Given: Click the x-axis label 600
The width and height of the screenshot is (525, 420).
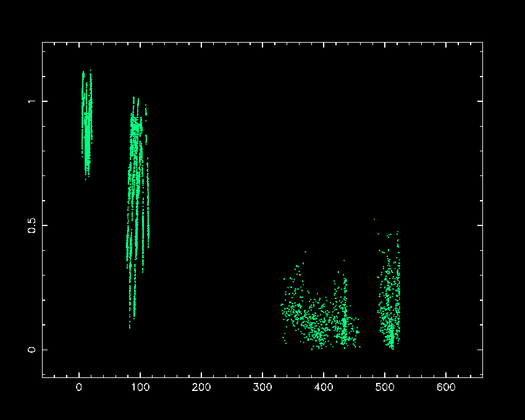Looking at the screenshot, I should 446,387.
